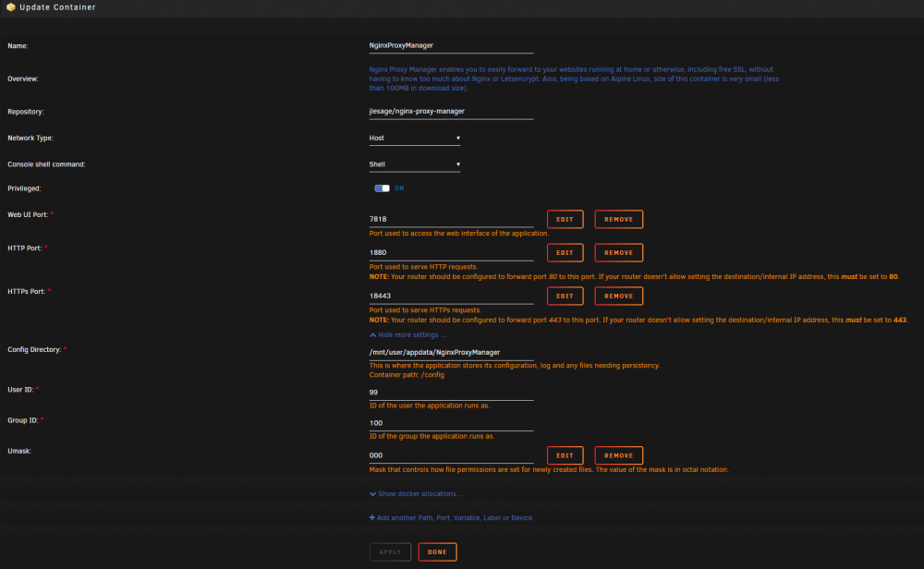Image resolution: width=924 pixels, height=569 pixels.
Task: Click the Update Container box icon
Action: [x=10, y=7]
